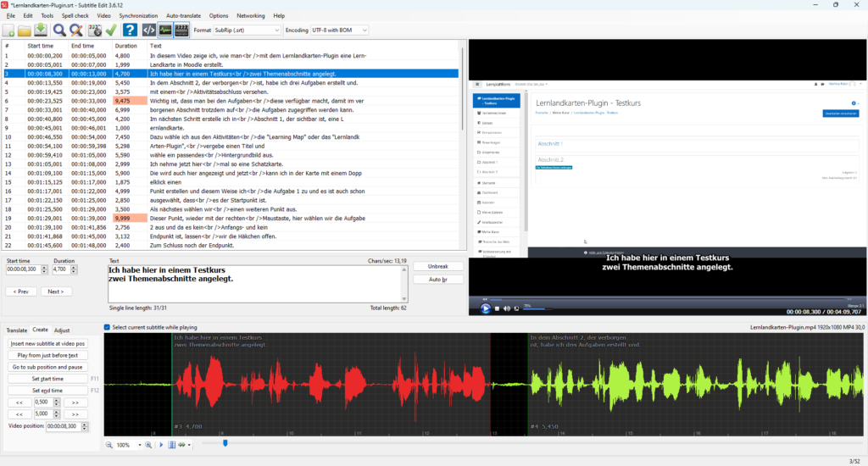
Task: Click the blue play-selection arrow below the waveform
Action: (x=161, y=445)
